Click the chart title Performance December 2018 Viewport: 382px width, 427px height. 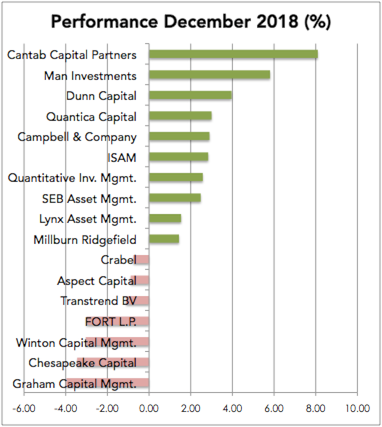pos(191,22)
